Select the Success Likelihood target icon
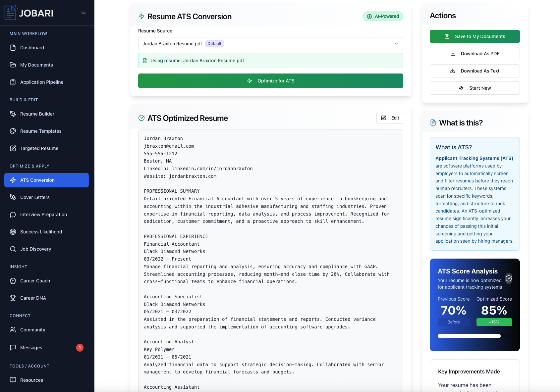Viewport: 560px width, 392px height. (x=13, y=232)
